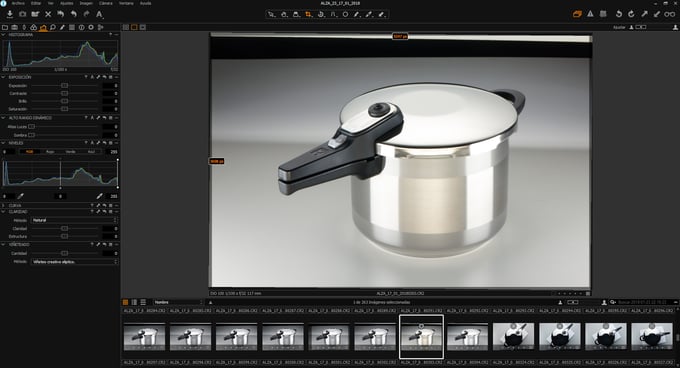This screenshot has height=368, width=680.
Task: Open Claridad Método dropdown showing Natural
Action: [x=74, y=220]
